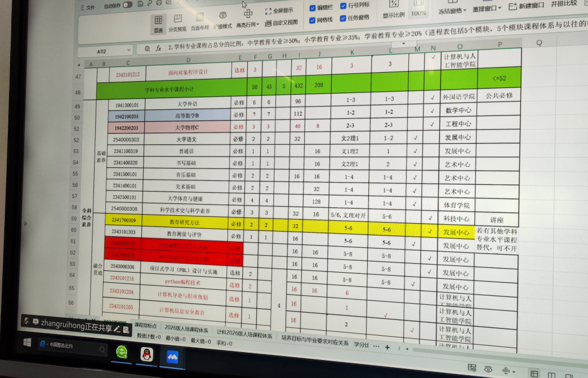Viewport: 588px width, 378px height.
Task: Uncheck the 网格线 gridlines checkbox
Action: pos(313,20)
